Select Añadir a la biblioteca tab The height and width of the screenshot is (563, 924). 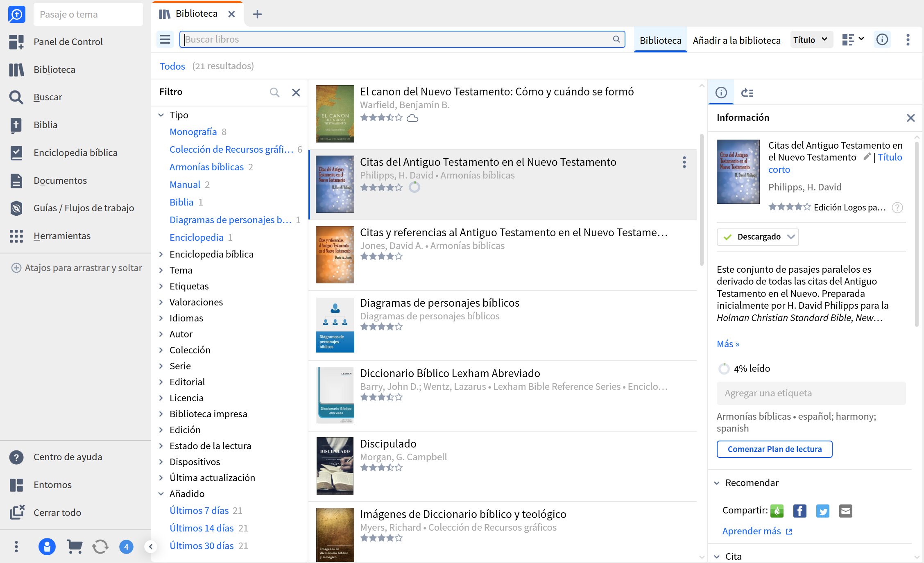[x=736, y=40]
